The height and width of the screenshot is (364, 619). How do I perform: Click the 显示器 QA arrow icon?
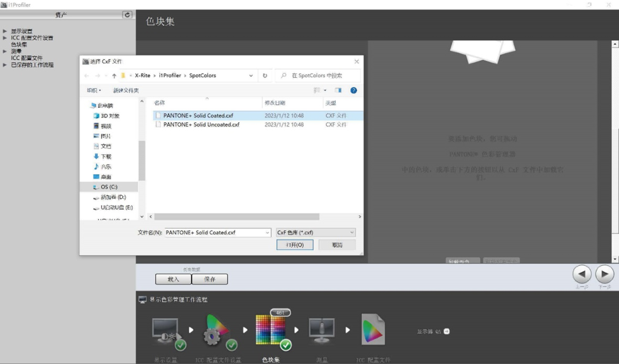(x=446, y=331)
